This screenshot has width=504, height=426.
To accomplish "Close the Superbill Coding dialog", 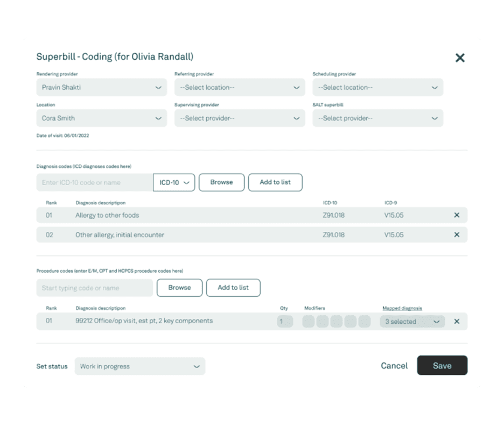I will pos(460,58).
